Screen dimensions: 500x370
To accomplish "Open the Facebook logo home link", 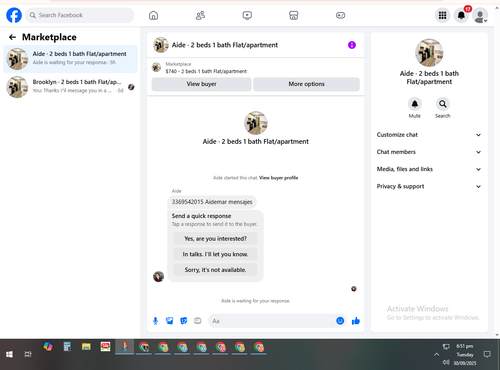I will (14, 15).
